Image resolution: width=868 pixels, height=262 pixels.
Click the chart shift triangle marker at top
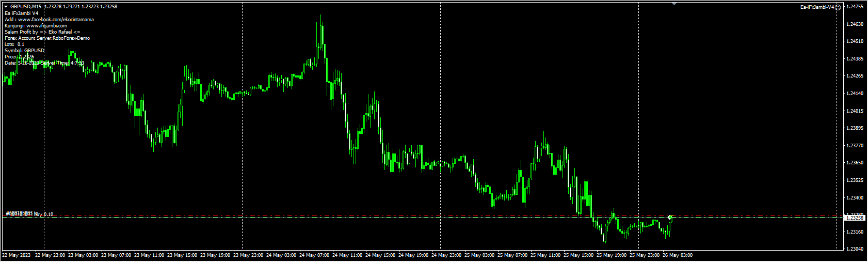pyautogui.click(x=674, y=4)
